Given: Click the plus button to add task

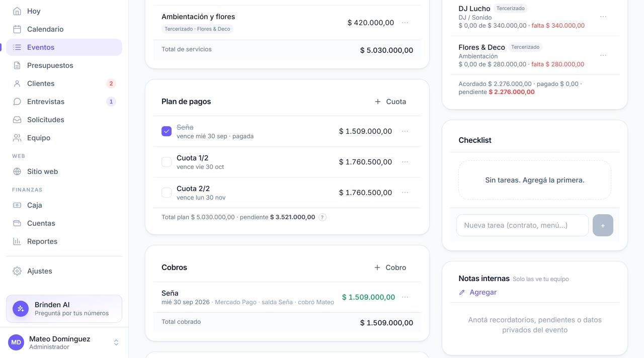Looking at the screenshot, I should pyautogui.click(x=603, y=225).
